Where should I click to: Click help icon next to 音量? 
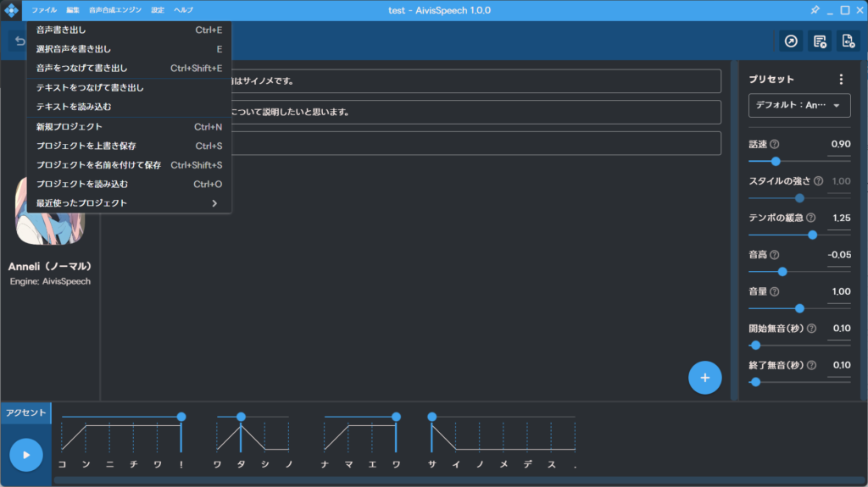tap(775, 291)
